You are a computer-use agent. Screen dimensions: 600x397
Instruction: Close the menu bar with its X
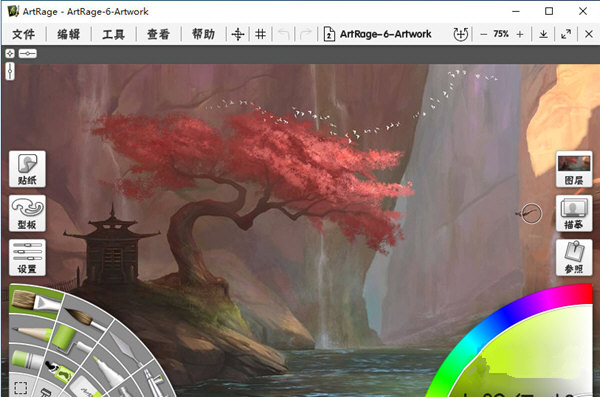[x=589, y=34]
